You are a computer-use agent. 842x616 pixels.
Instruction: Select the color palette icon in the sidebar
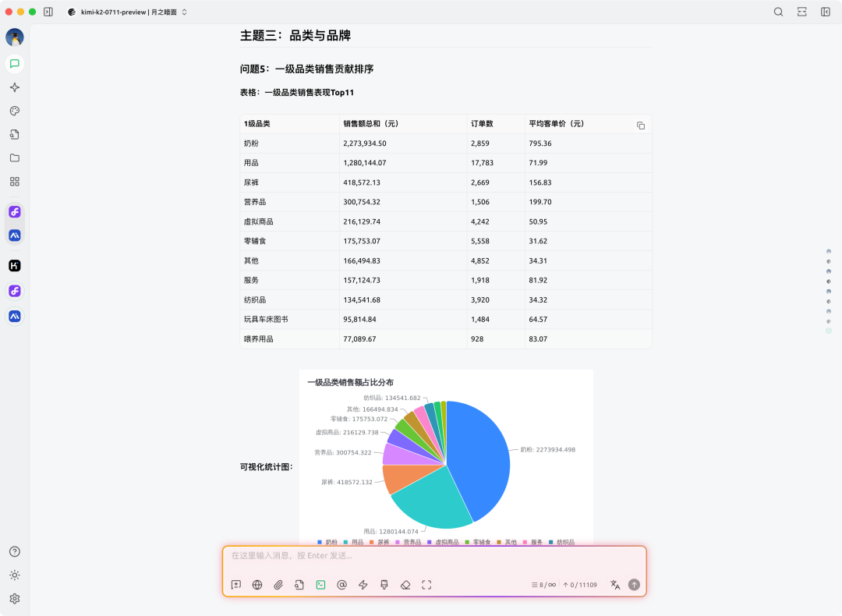coord(14,111)
